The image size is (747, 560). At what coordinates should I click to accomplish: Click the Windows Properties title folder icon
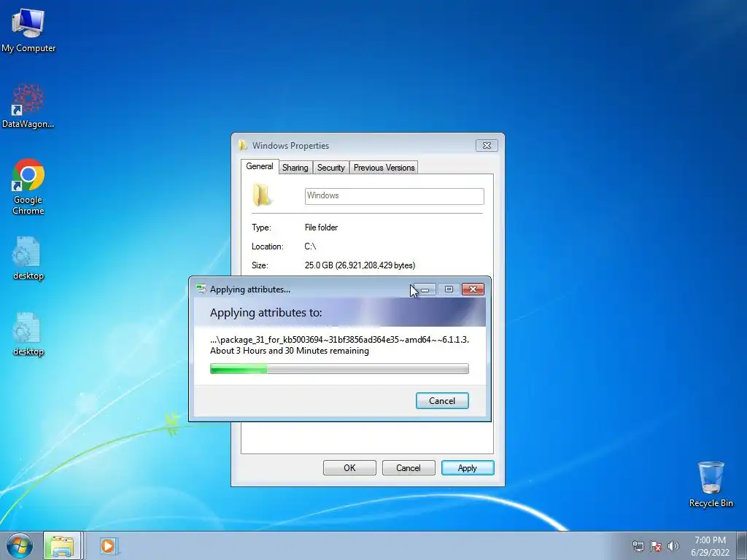[x=243, y=145]
